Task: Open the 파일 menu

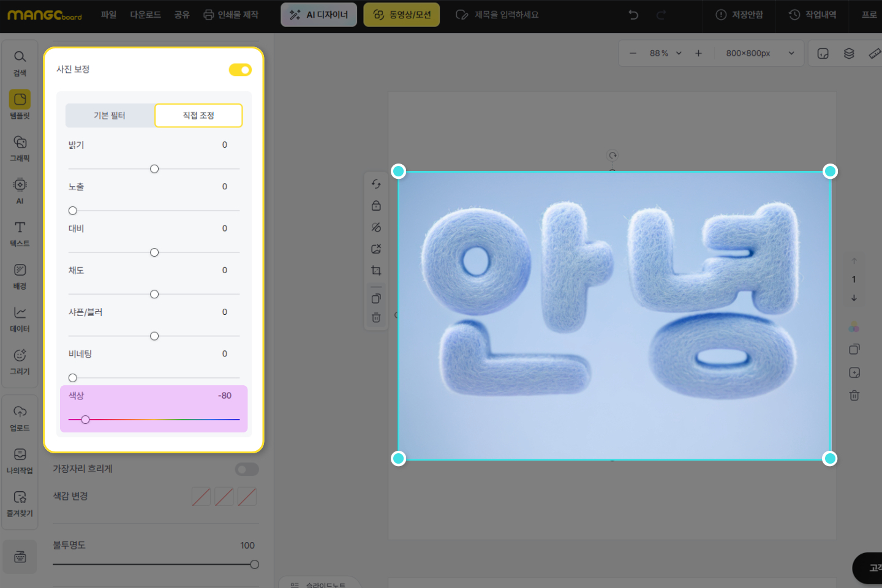Action: [108, 15]
